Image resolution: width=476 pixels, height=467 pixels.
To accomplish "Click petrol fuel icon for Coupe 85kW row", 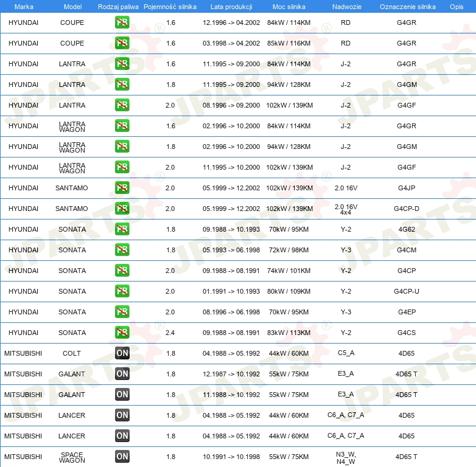I will (122, 43).
